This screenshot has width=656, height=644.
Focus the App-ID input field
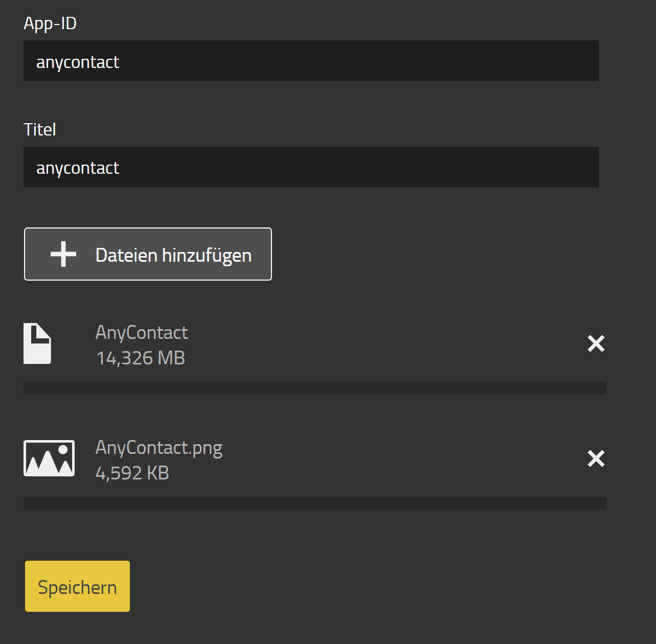click(311, 61)
